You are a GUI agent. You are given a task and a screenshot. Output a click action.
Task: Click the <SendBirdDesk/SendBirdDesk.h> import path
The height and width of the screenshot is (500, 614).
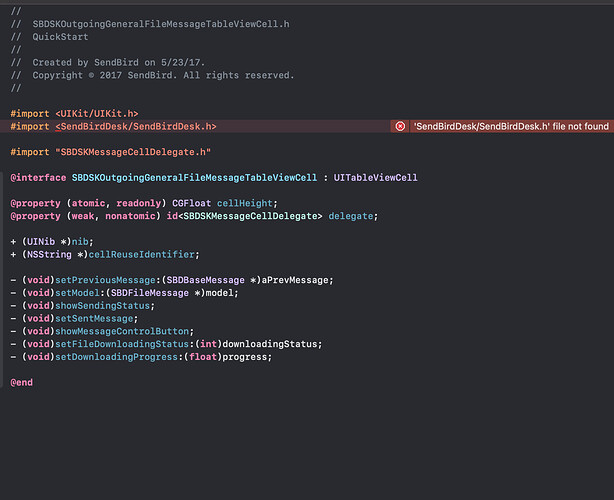point(136,127)
